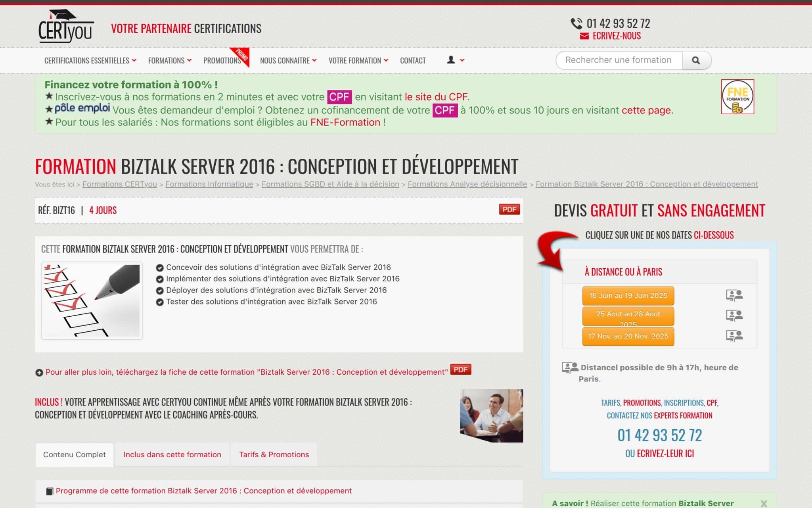The image size is (812, 508).
Task: Click PDF icon after 'Pour aller plus loin' link
Action: coord(461,369)
